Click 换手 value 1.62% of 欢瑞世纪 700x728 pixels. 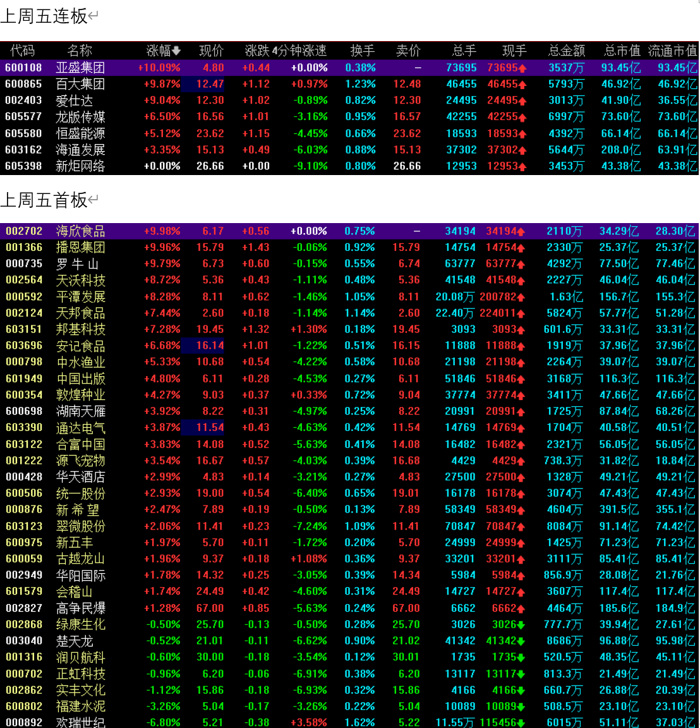(x=359, y=722)
